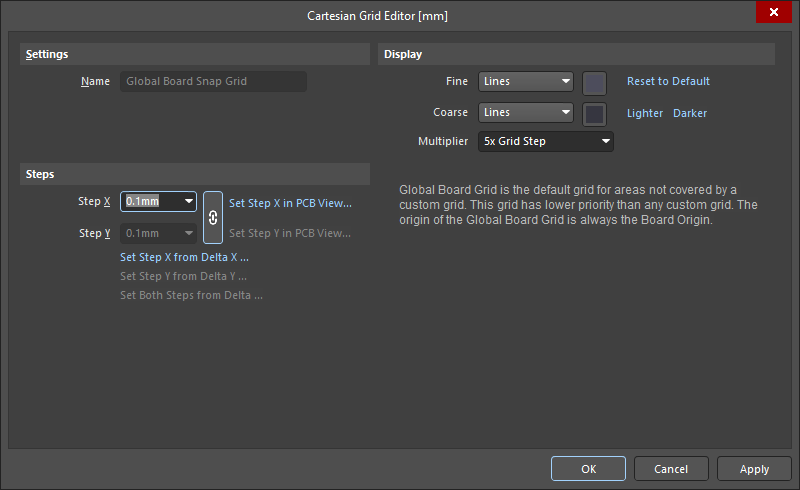Click the Lighter color link
Screen dimensions: 800x490
[645, 114]
